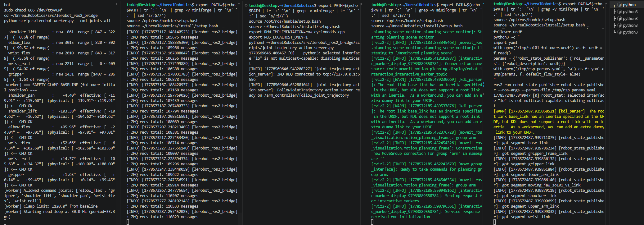The image size is (644, 225).
Task: Click '[worker] Allowed command joints' line
Action: click(60, 195)
